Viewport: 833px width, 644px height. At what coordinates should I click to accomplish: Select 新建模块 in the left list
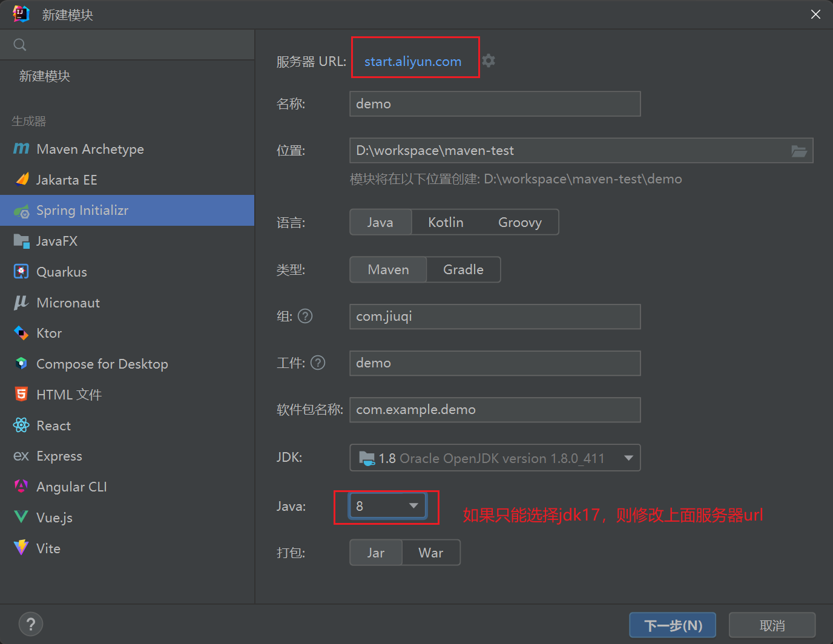click(x=127, y=76)
